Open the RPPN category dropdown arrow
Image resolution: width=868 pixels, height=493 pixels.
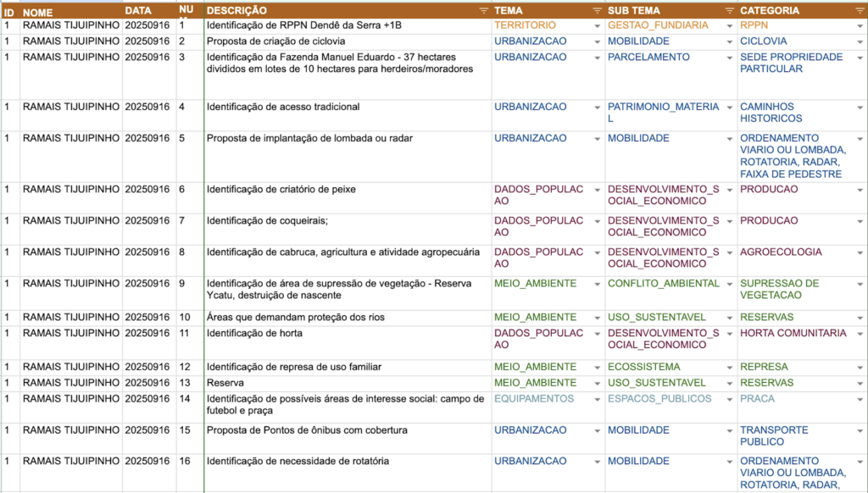tap(860, 26)
